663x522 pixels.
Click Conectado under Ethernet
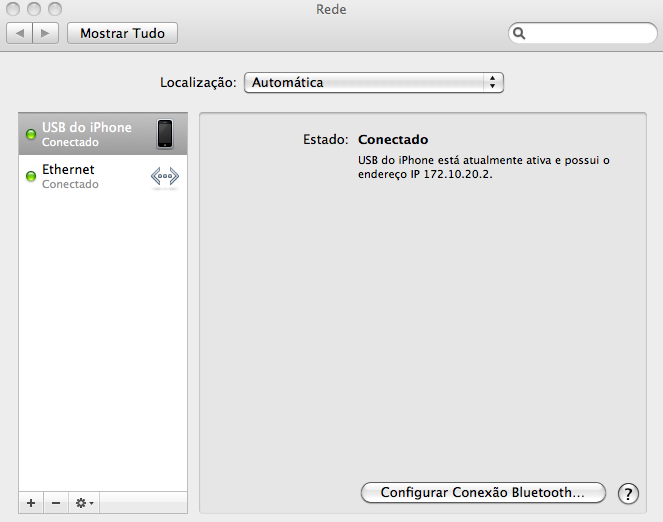(70, 184)
